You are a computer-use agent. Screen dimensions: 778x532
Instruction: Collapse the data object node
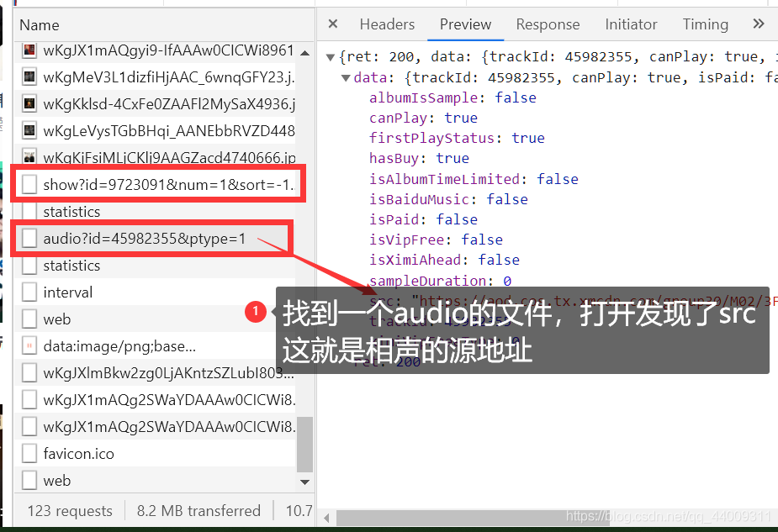click(x=346, y=78)
